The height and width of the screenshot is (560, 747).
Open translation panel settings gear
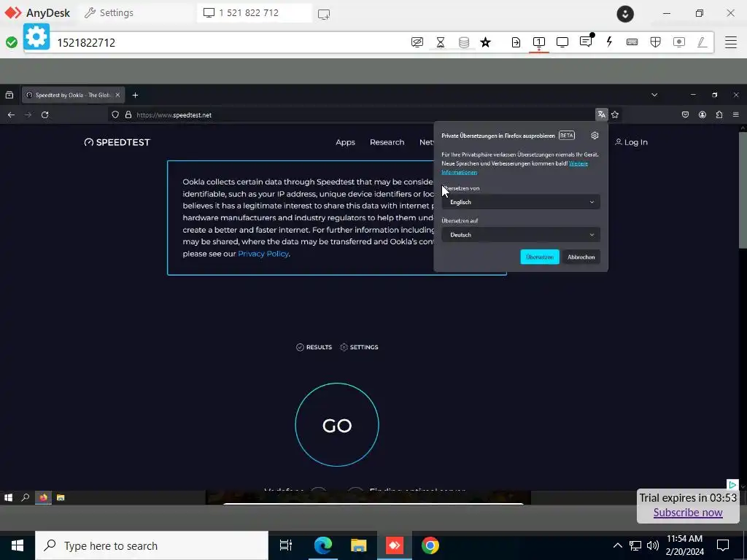point(595,136)
